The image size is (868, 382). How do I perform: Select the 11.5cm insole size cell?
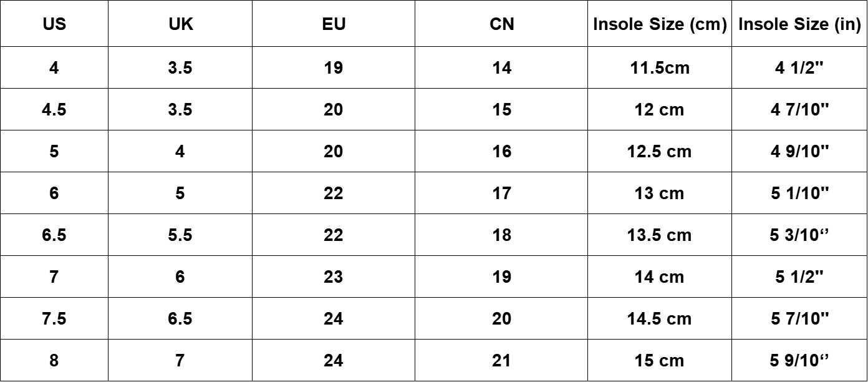click(660, 67)
